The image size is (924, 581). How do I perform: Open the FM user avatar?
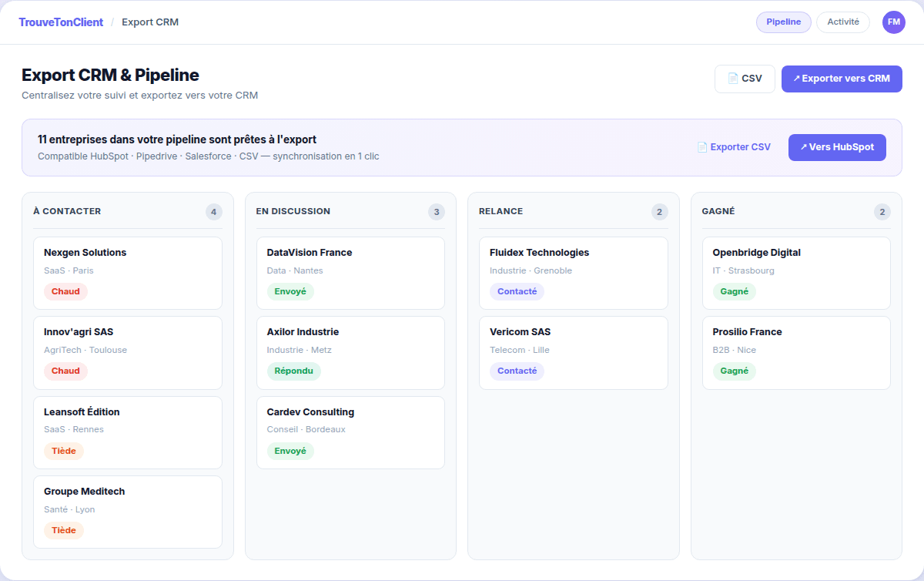(x=894, y=22)
